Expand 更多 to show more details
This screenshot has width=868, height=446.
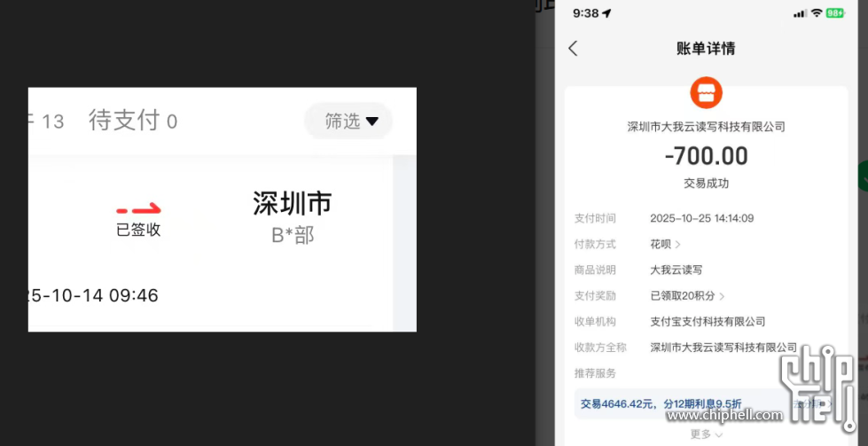706,434
